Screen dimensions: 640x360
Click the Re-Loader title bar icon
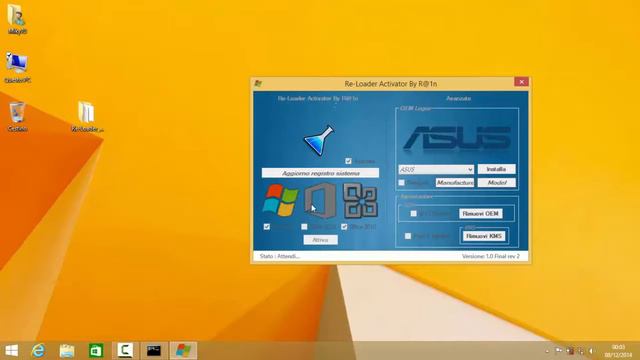pos(258,84)
